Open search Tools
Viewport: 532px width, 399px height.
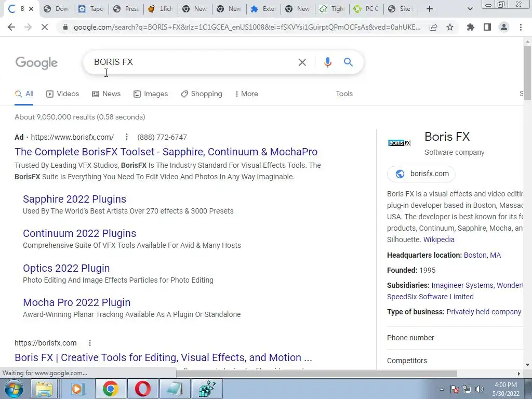point(344,94)
